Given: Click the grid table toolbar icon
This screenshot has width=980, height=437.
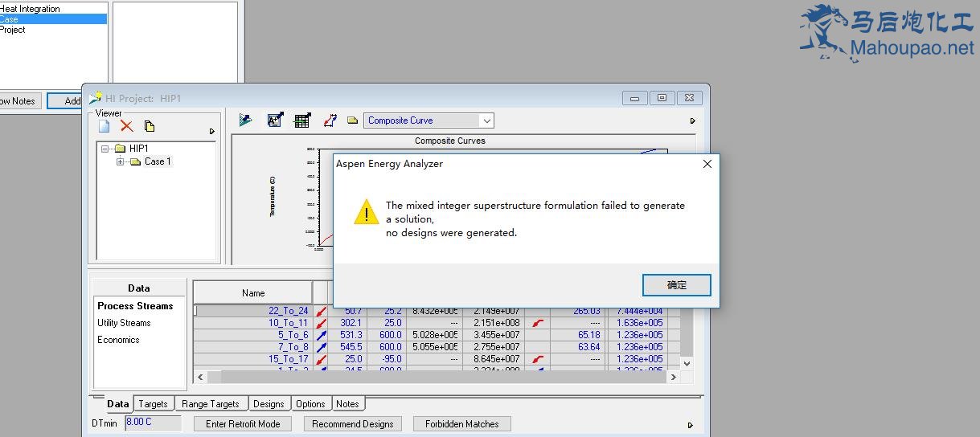Looking at the screenshot, I should [x=302, y=120].
